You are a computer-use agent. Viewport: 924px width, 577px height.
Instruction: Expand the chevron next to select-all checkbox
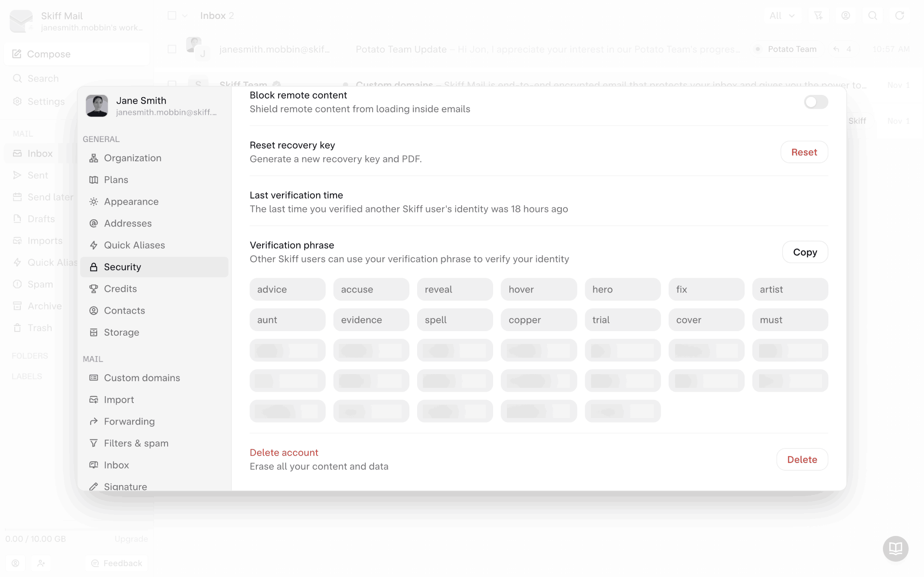click(x=185, y=16)
